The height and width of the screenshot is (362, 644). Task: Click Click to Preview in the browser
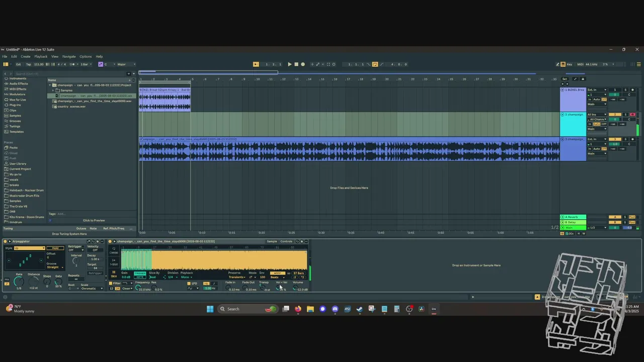[94, 220]
